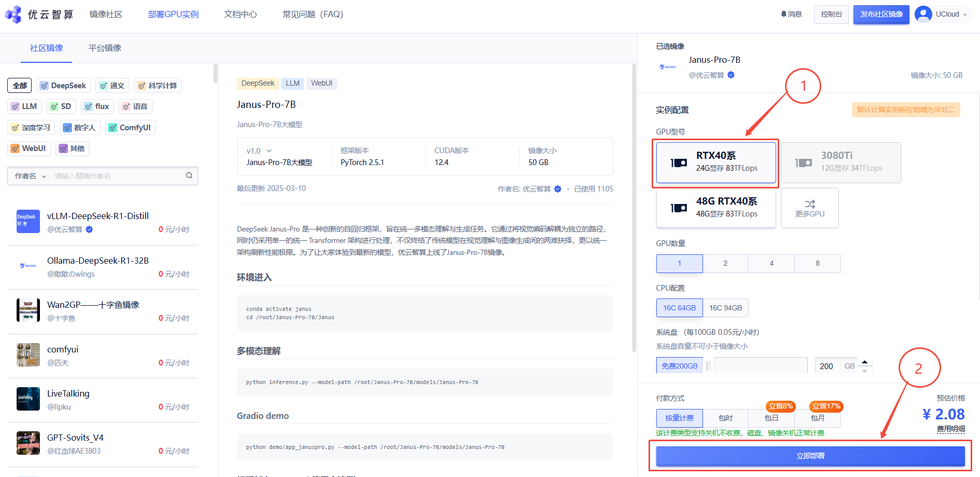Image resolution: width=980 pixels, height=477 pixels.
Task: Switch to the 平台镜像 tab
Action: point(105,48)
